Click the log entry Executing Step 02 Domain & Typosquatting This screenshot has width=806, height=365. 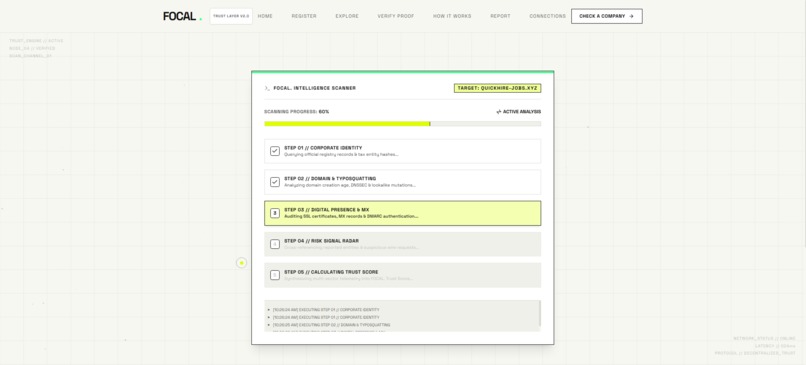tap(332, 325)
